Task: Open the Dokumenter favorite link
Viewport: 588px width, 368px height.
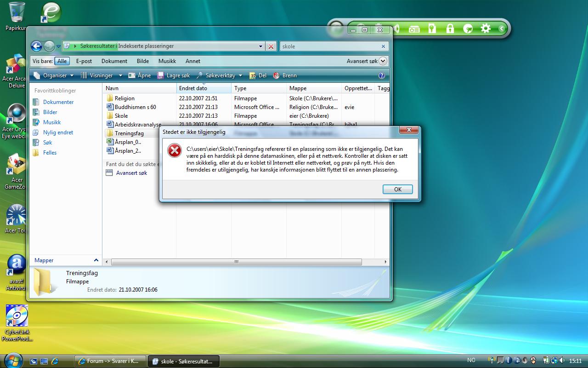Action: click(x=58, y=102)
